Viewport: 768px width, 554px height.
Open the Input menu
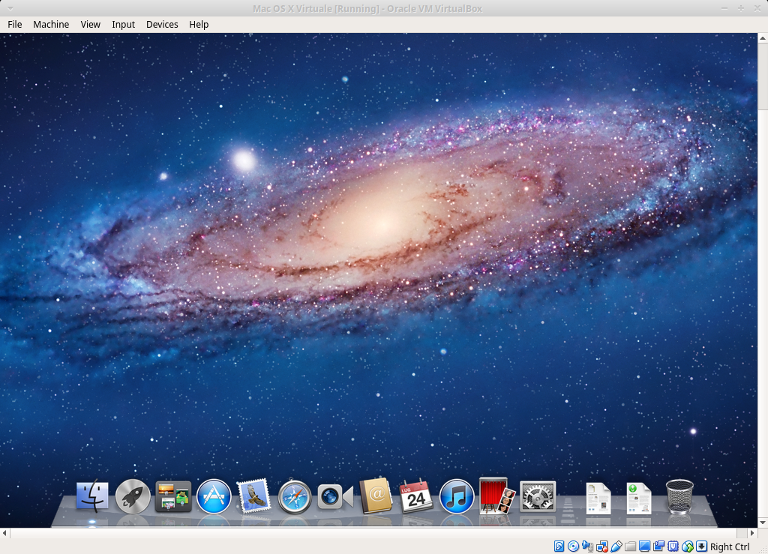123,24
